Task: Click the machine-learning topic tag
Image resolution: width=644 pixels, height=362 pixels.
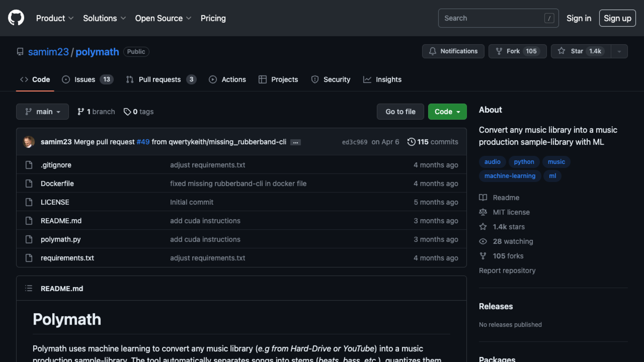Action: pos(510,176)
